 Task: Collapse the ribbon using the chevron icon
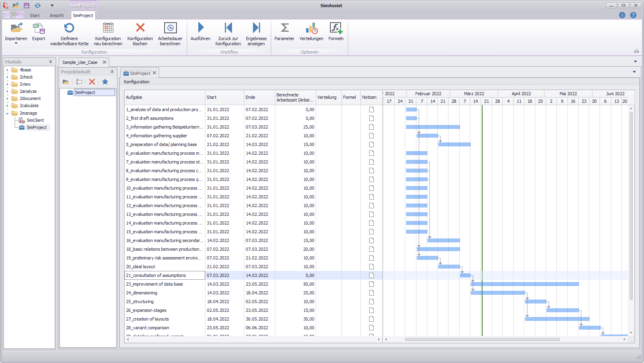point(636,51)
